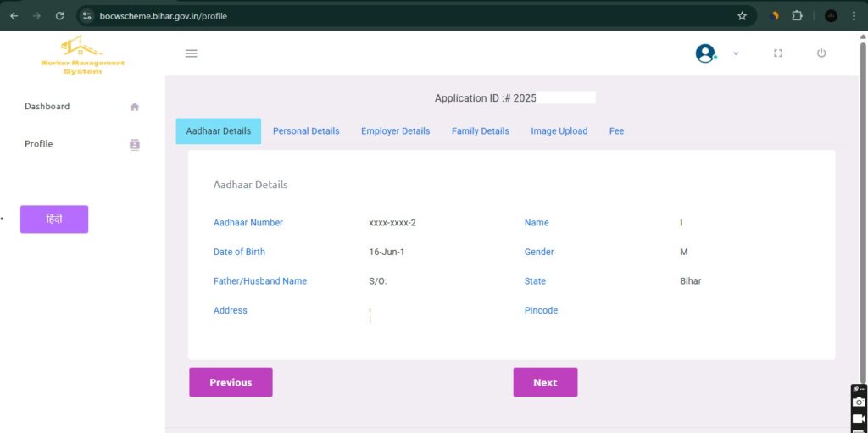Open browser extensions puzzle icon

pyautogui.click(x=797, y=16)
